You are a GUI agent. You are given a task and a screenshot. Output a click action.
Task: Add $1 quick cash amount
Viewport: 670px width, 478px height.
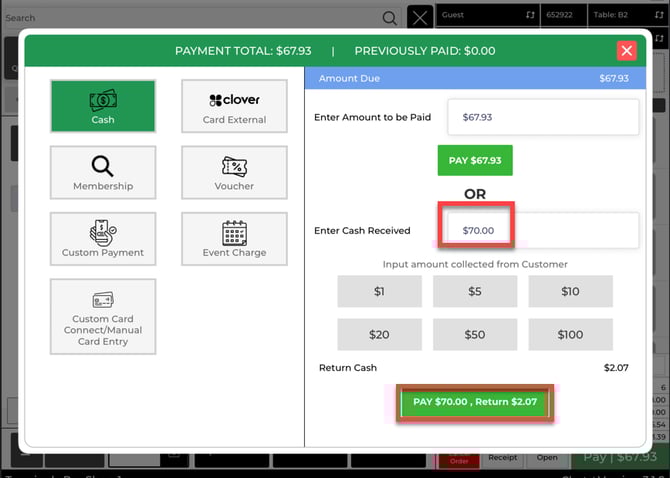pos(379,291)
